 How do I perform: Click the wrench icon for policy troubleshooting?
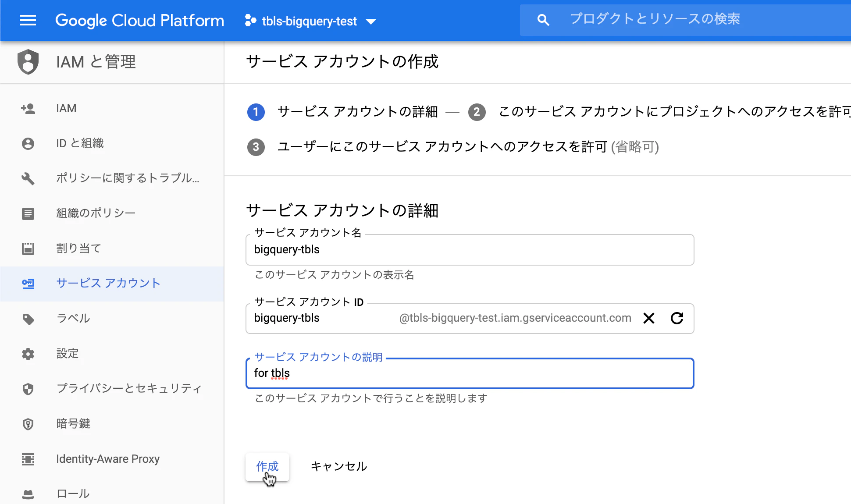coord(28,178)
